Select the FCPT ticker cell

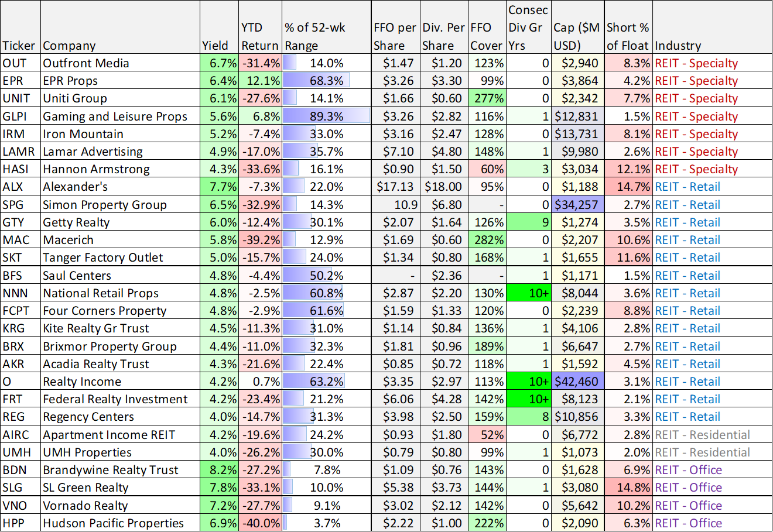20,311
